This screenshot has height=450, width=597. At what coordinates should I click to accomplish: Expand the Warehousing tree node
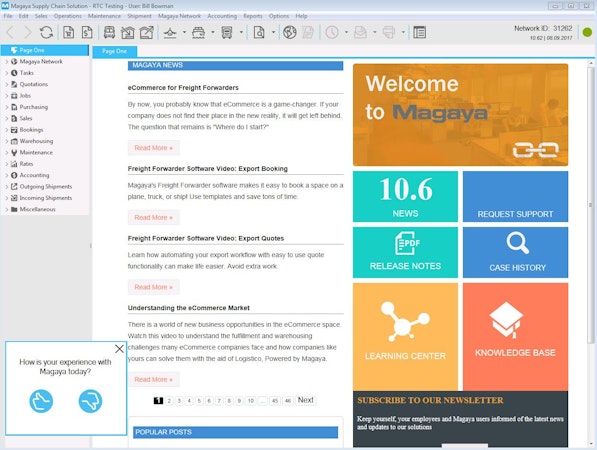click(x=7, y=141)
